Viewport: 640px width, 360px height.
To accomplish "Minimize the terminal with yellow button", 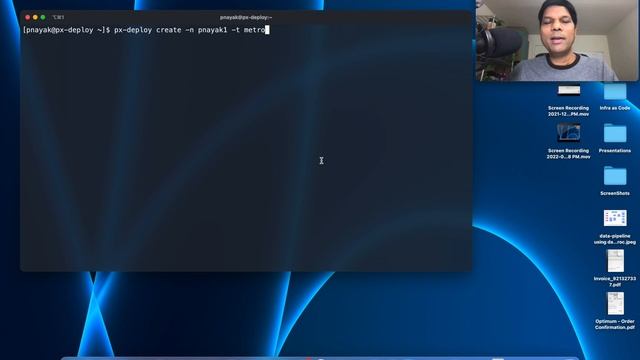I will click(35, 18).
